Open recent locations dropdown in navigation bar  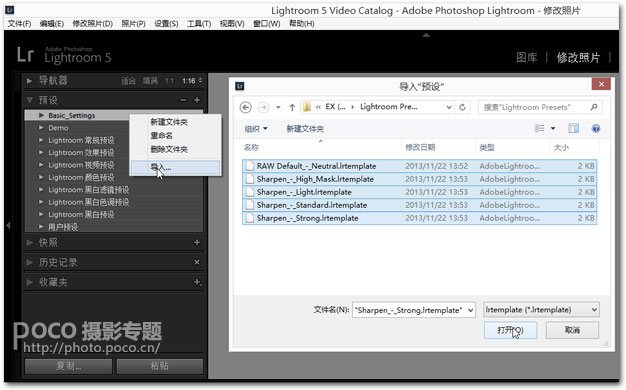(278, 107)
